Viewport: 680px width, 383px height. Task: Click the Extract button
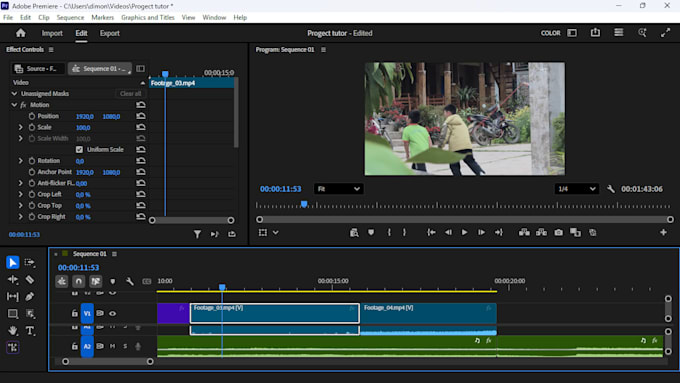541,232
